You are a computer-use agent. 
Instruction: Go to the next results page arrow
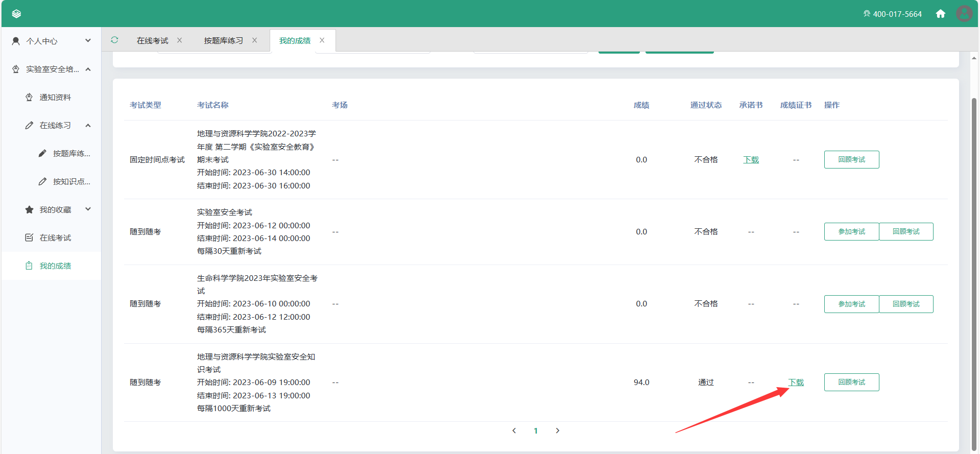557,431
